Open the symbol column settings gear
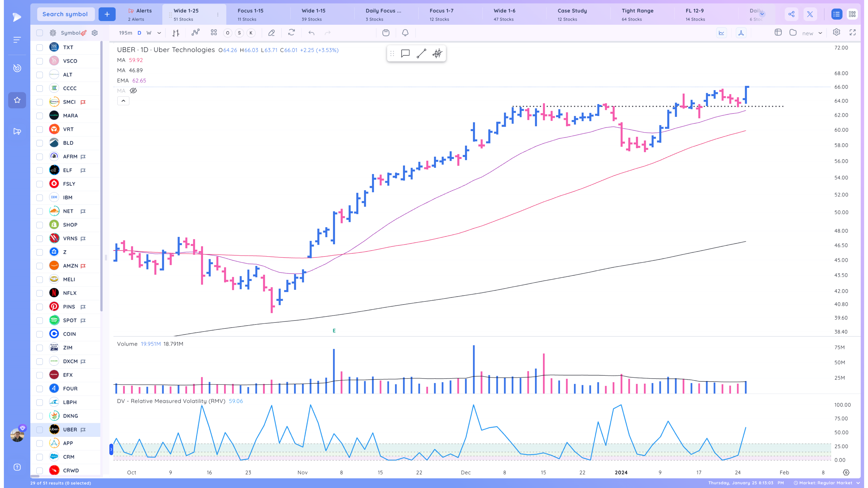The width and height of the screenshot is (868, 488). pyautogui.click(x=95, y=33)
